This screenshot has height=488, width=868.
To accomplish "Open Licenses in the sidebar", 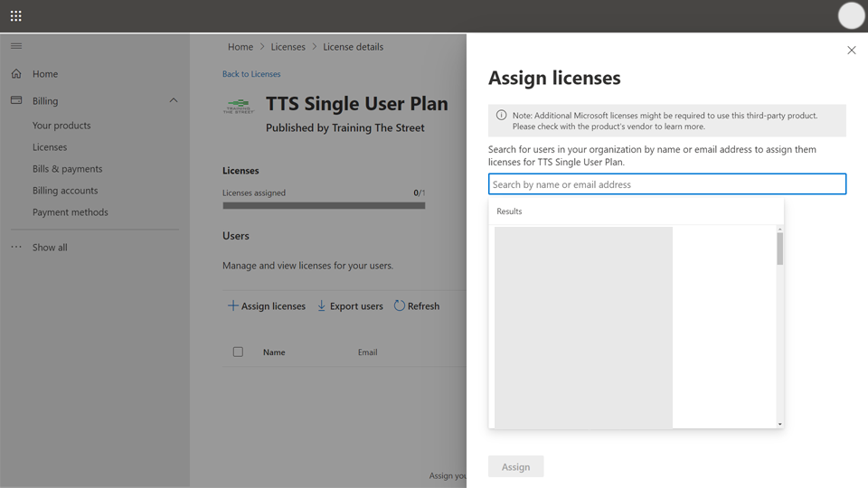I will 50,147.
